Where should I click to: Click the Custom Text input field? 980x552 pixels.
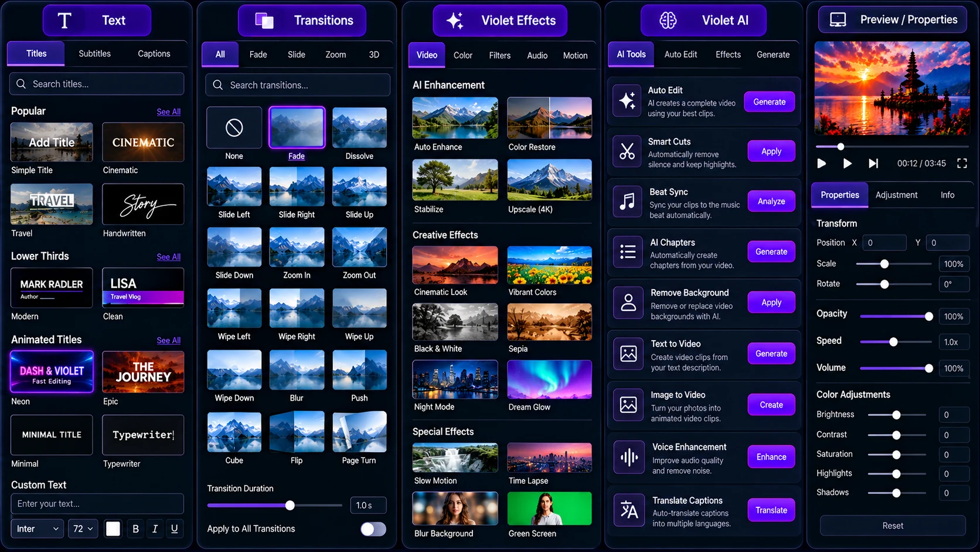pos(97,503)
